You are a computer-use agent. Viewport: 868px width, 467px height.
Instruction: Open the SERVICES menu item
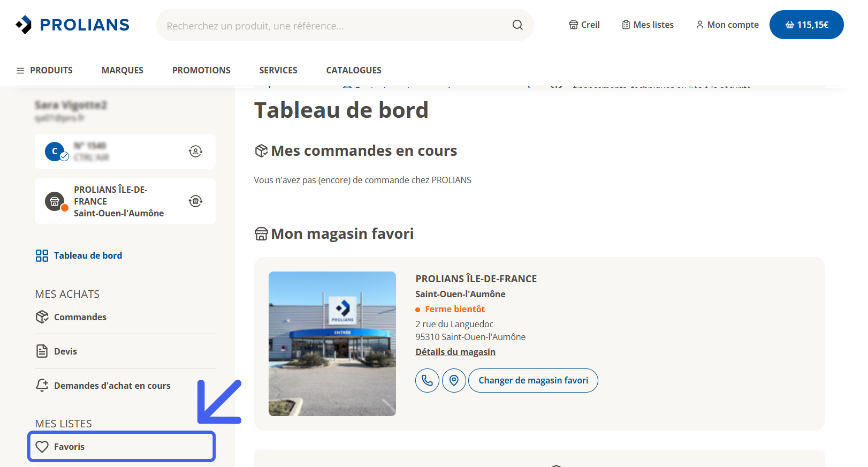(x=278, y=70)
